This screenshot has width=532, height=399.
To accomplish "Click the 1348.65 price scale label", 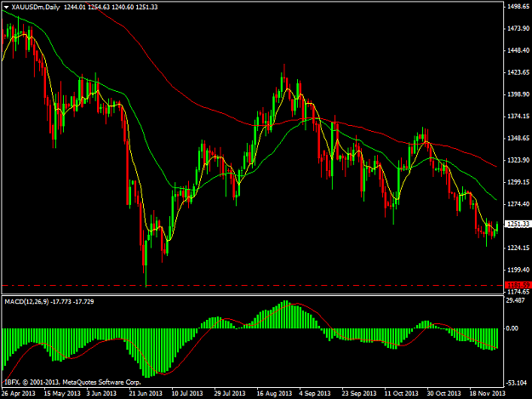I will 518,138.
